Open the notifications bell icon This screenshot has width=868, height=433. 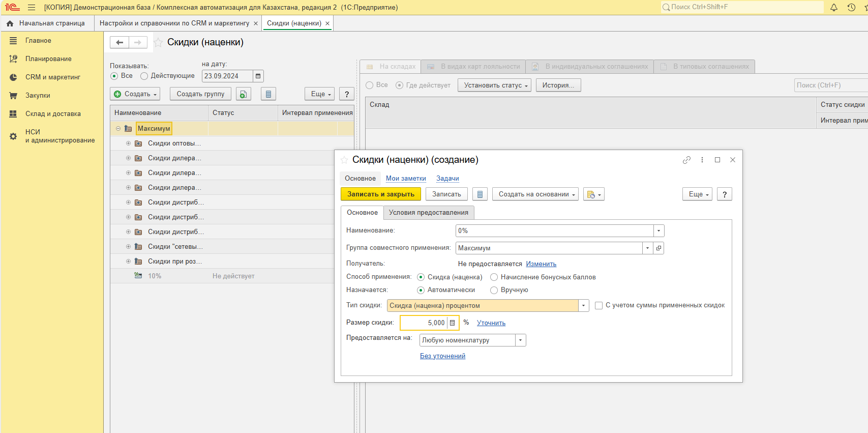coord(834,7)
